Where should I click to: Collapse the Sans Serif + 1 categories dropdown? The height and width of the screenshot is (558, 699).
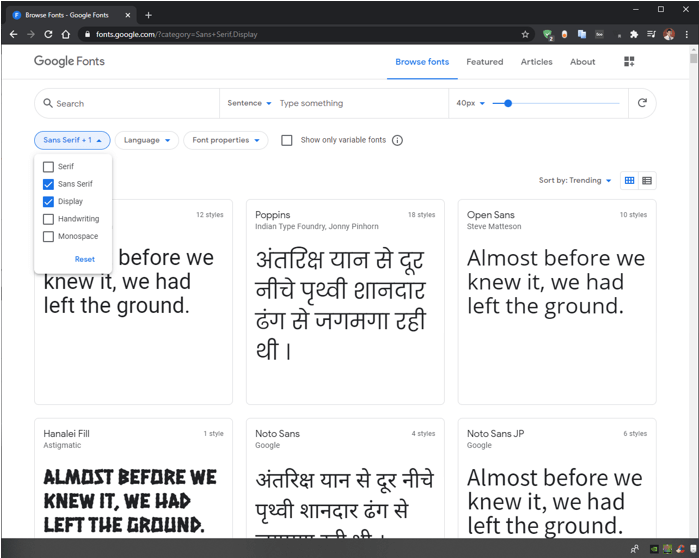[72, 140]
